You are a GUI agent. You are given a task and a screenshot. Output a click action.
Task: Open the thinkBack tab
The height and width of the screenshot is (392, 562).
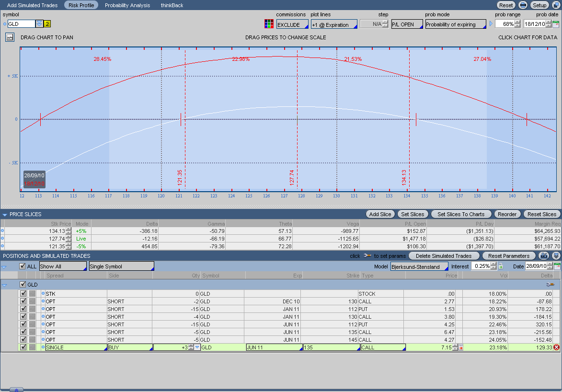pyautogui.click(x=171, y=5)
